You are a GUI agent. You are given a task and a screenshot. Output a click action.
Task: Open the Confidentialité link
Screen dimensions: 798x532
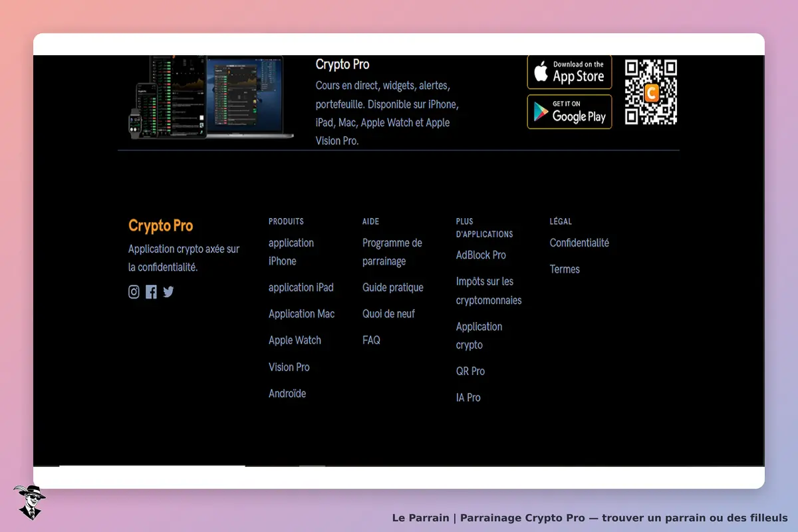[x=579, y=243]
